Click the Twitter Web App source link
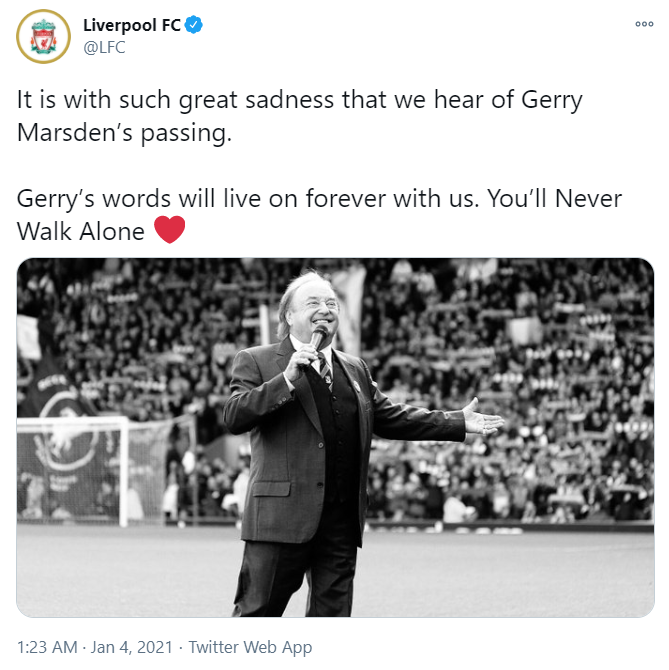Screen dimensions: 669x670 (250, 647)
